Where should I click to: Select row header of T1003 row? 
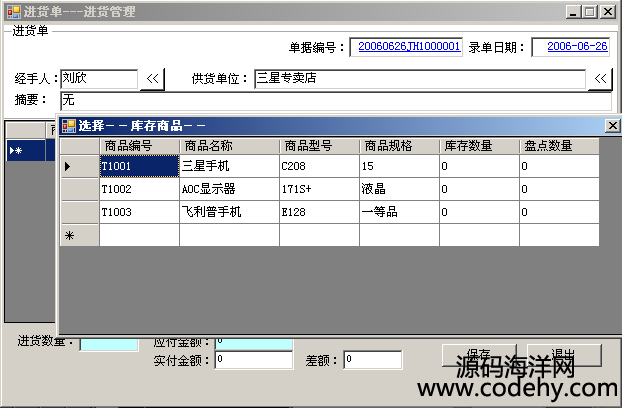click(80, 211)
